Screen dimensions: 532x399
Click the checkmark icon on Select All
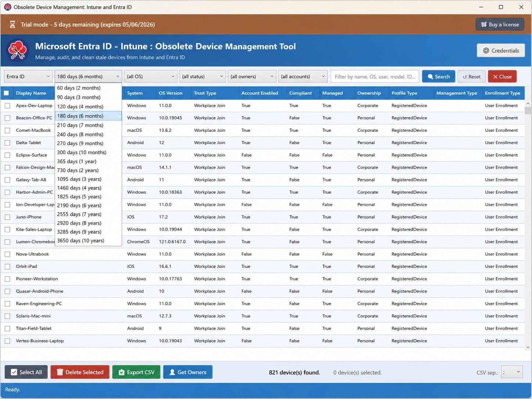click(14, 372)
